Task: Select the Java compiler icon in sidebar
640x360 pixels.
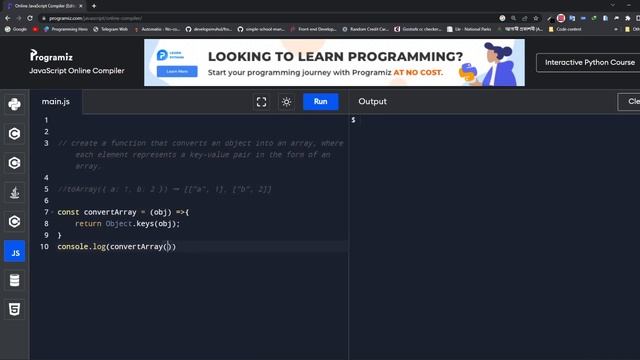Action: coord(14,192)
